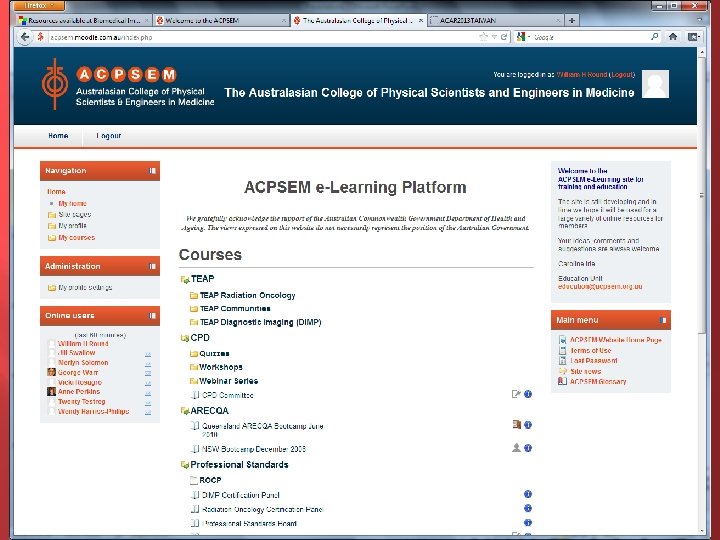
Task: Click info icon for NSW Bootcamp December
Action: coord(528,448)
